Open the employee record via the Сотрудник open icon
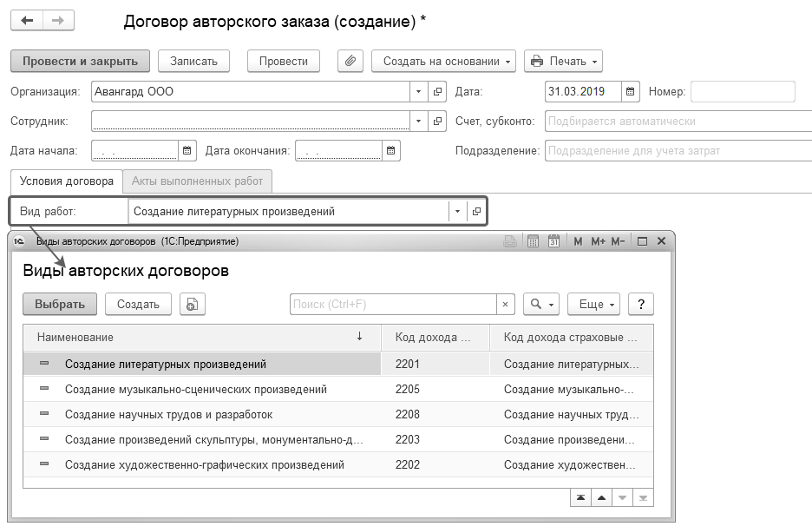Viewport: 812px width, 526px height. coord(437,122)
